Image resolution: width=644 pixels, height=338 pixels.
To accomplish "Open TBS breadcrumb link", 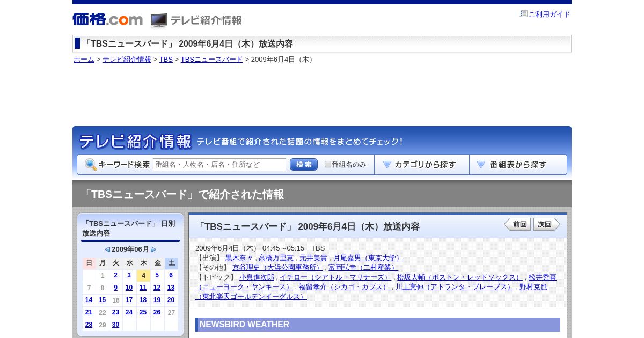I will click(166, 60).
